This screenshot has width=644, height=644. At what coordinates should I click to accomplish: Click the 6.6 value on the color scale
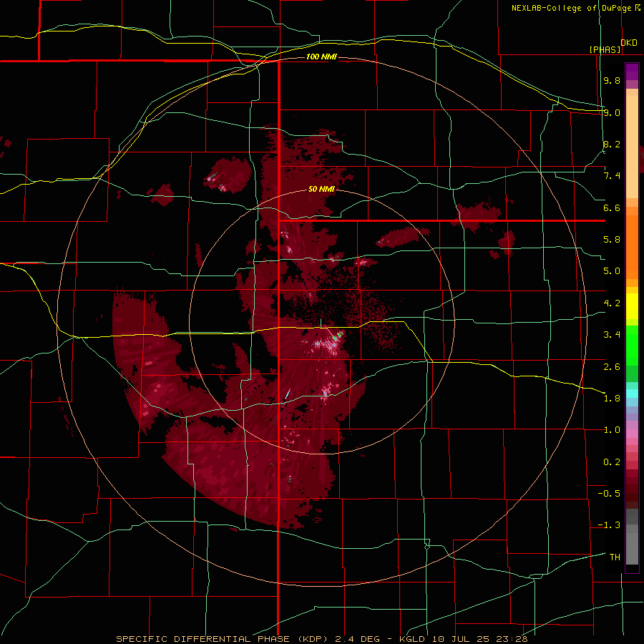(612, 208)
